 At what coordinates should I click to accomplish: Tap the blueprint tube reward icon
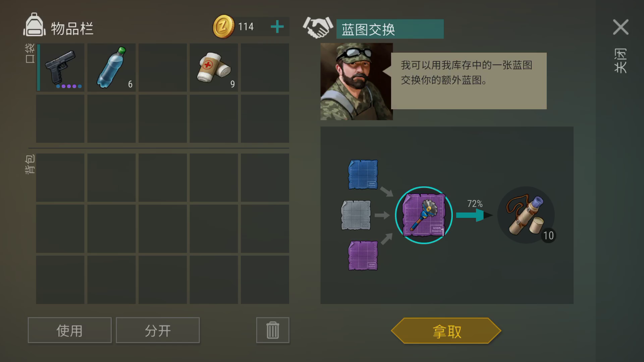[526, 215]
